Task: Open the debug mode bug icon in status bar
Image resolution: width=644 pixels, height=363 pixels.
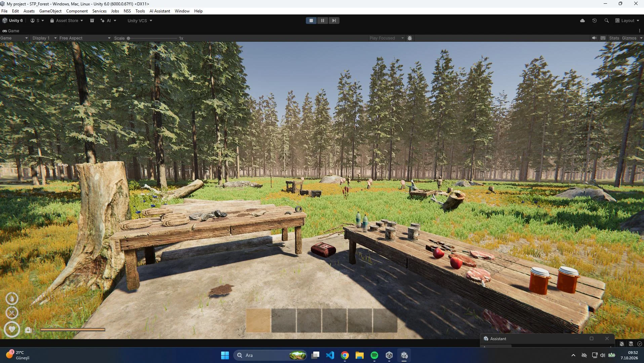Action: click(x=622, y=344)
